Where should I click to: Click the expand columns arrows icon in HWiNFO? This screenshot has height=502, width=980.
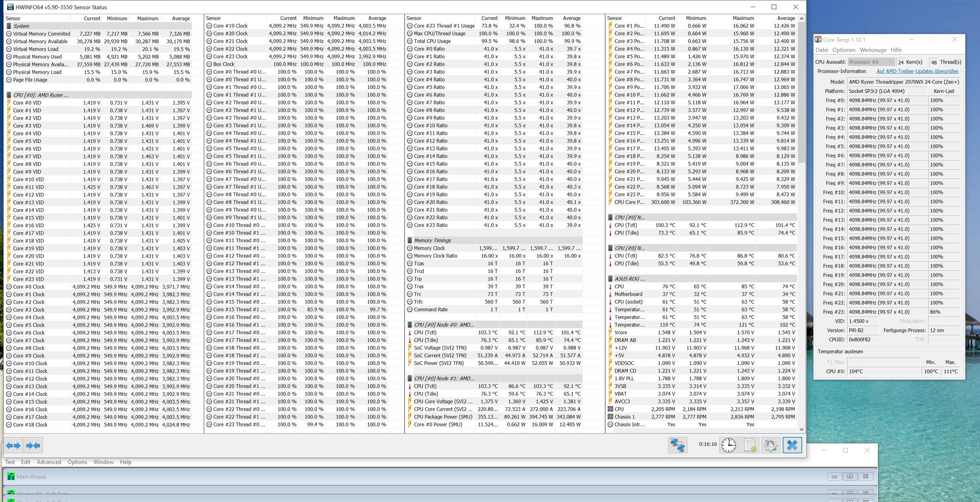(x=14, y=445)
